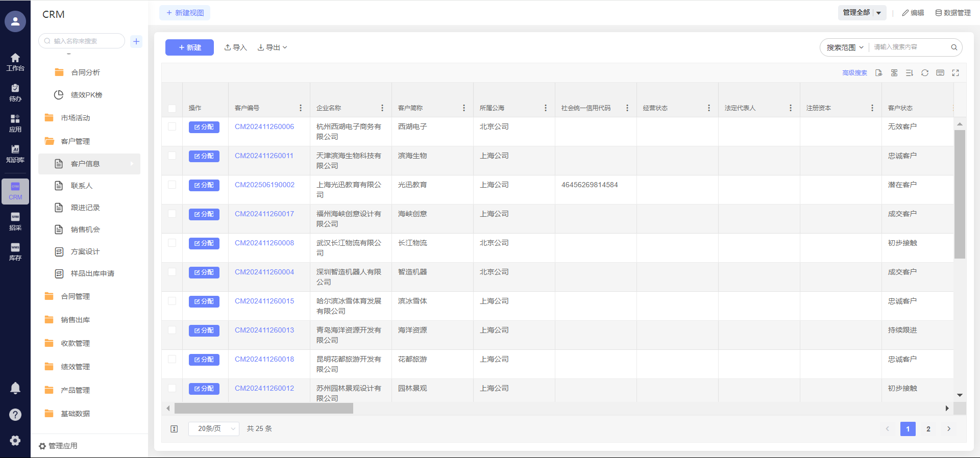Select the checkbox for 上海光迅教育有限公司 row
The height and width of the screenshot is (458, 980).
(x=172, y=185)
